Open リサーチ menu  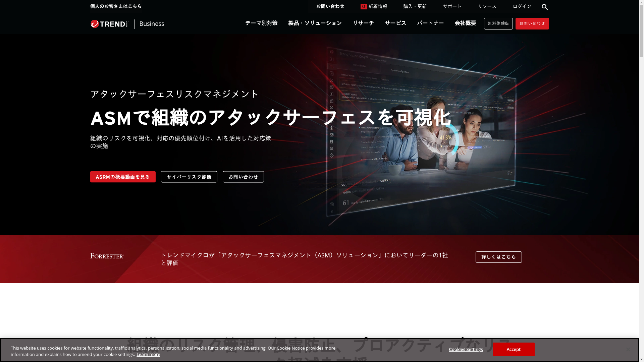363,23
